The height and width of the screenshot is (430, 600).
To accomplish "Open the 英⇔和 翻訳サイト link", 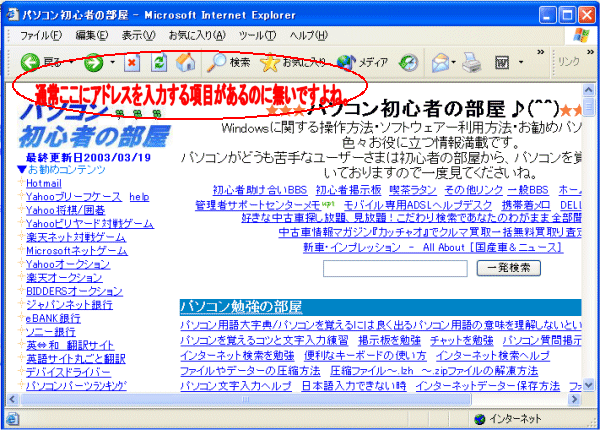I will point(70,345).
